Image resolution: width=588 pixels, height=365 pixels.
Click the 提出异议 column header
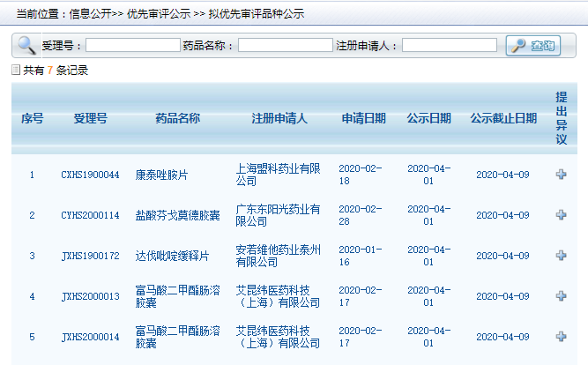pos(562,118)
